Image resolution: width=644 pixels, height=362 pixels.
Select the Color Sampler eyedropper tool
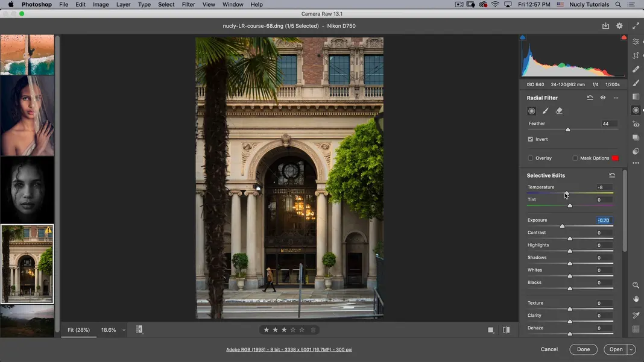pyautogui.click(x=636, y=315)
